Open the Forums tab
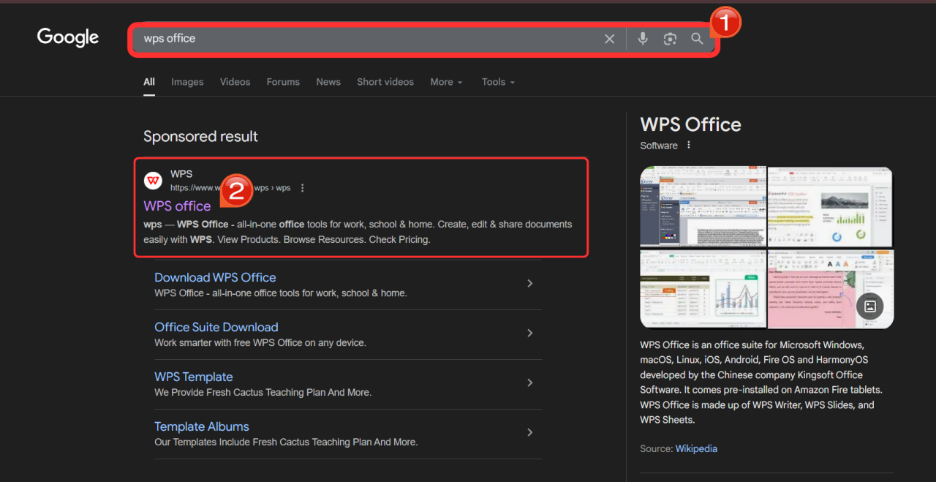 pos(283,82)
